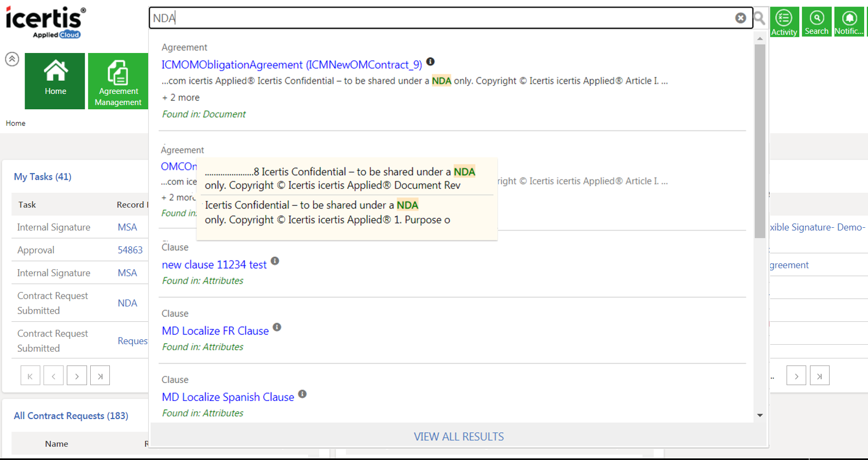Open the Search tile in top bar

coord(816,22)
